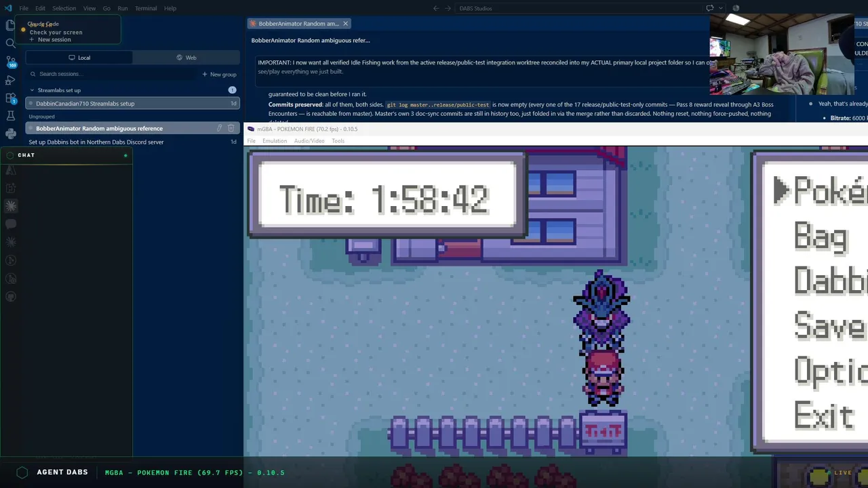The width and height of the screenshot is (868, 488).
Task: Select the BobberAnimator Random editor tab
Action: [298, 24]
